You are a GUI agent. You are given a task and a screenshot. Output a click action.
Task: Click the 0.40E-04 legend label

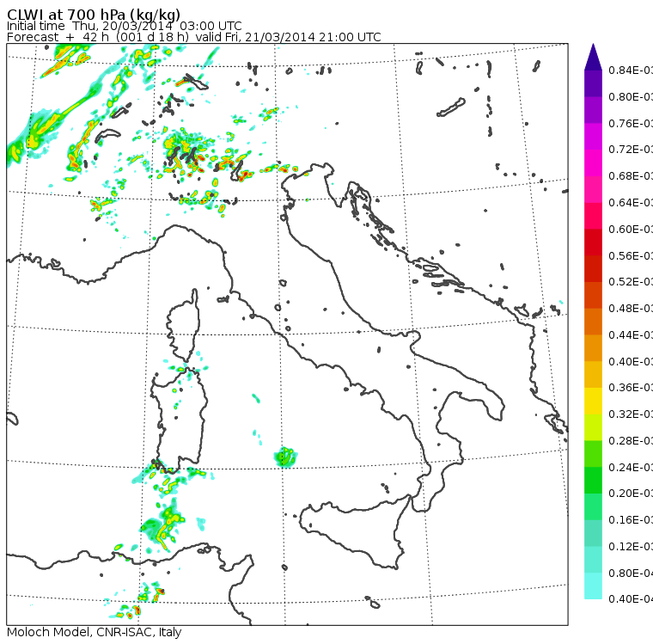point(631,599)
